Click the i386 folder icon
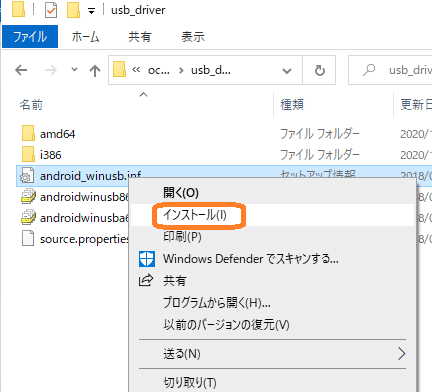This screenshot has height=392, width=432. [28, 154]
